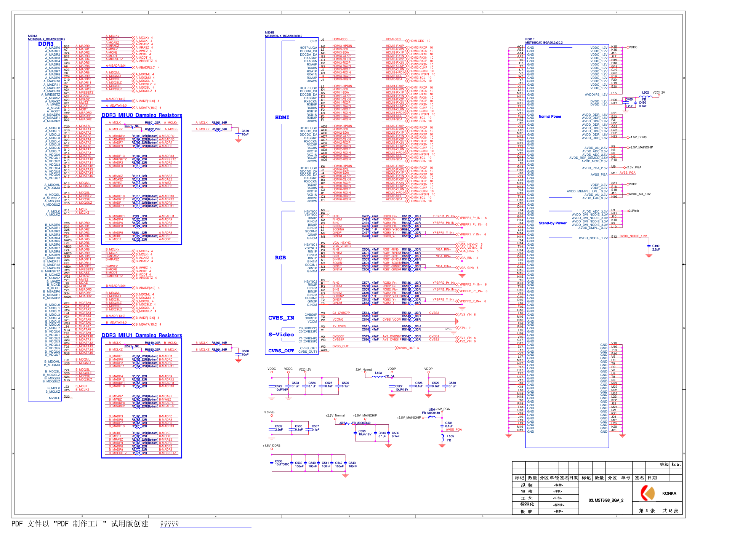Click the VCOM0 net label

[x=338, y=320]
